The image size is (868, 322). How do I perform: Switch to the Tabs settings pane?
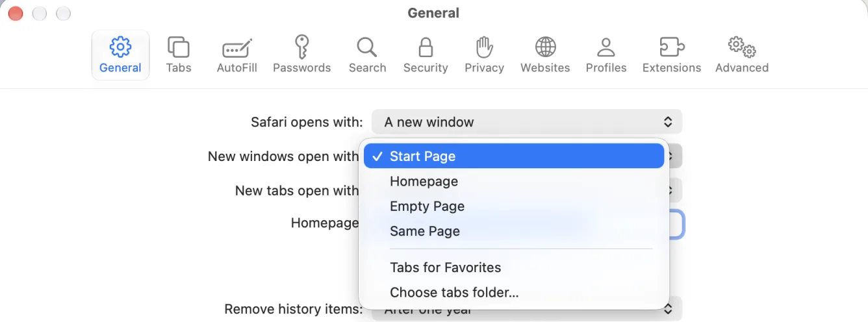[179, 55]
